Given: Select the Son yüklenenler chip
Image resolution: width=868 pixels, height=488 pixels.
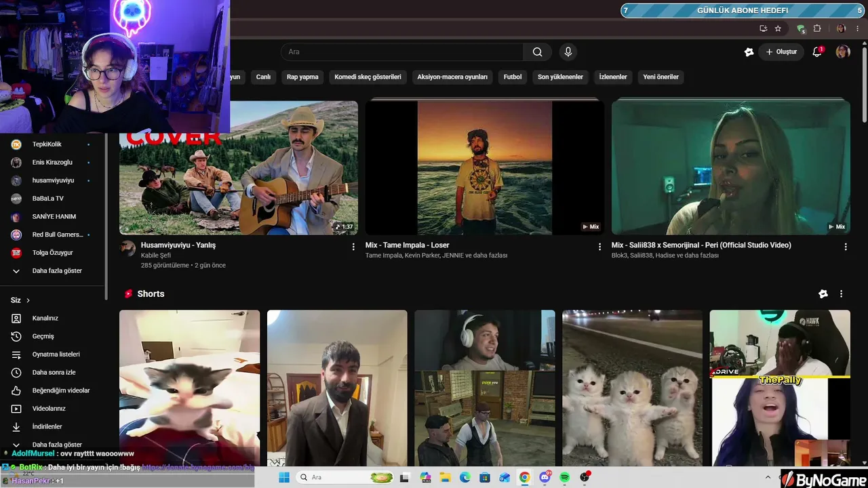Looking at the screenshot, I should [x=560, y=77].
